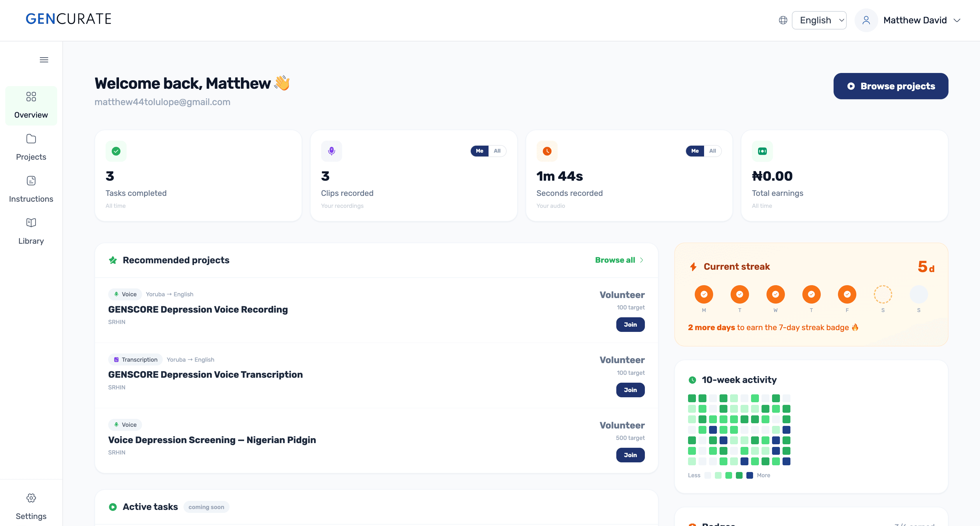Image resolution: width=980 pixels, height=526 pixels.
Task: Click Voice Depression Screening — Nigerian Pidgin title
Action: [x=212, y=440]
